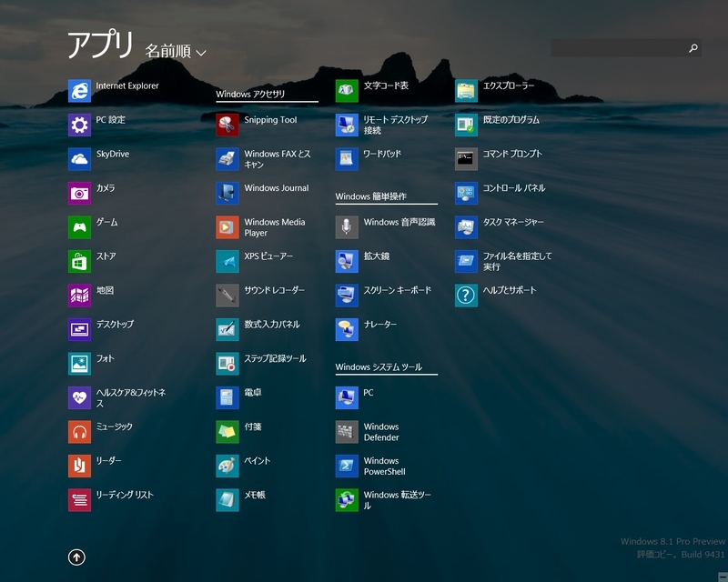Open Windows Defender wall icon
The image size is (728, 582).
point(347,432)
